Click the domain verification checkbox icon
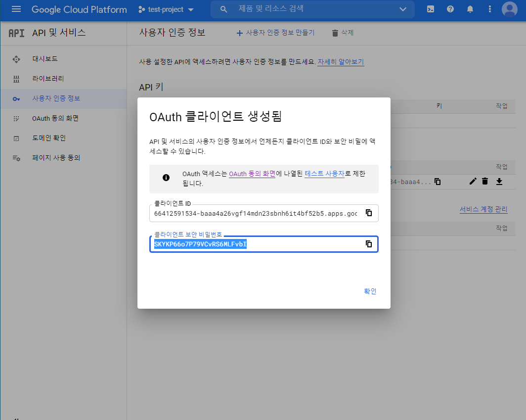 click(x=16, y=139)
